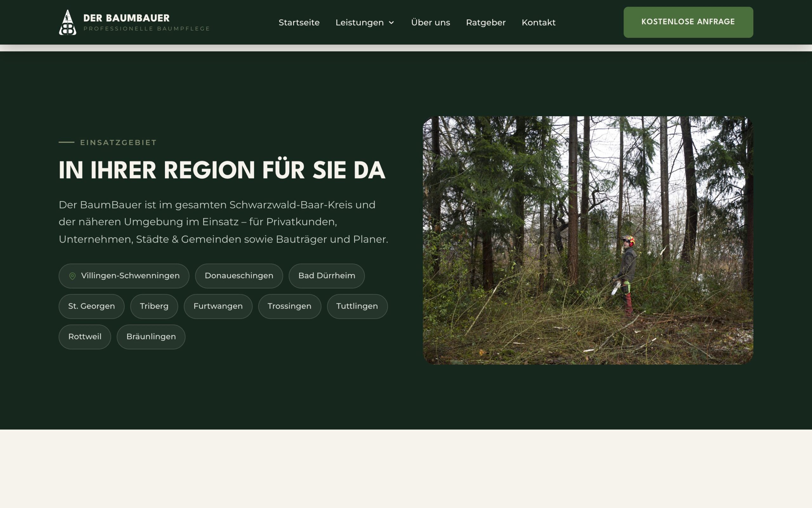Open the Startseite menu item

click(299, 23)
